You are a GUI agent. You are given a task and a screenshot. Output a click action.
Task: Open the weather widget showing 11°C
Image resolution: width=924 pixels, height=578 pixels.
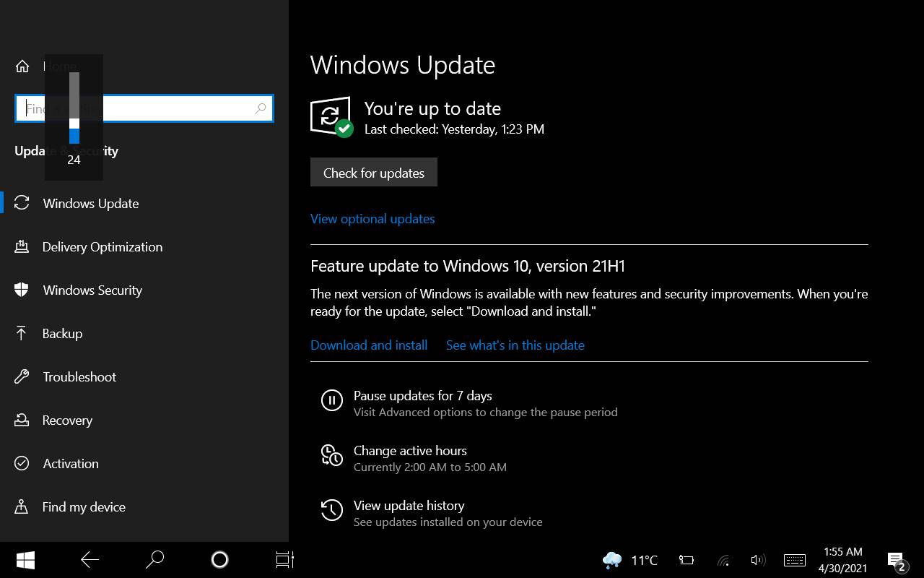[x=630, y=560]
